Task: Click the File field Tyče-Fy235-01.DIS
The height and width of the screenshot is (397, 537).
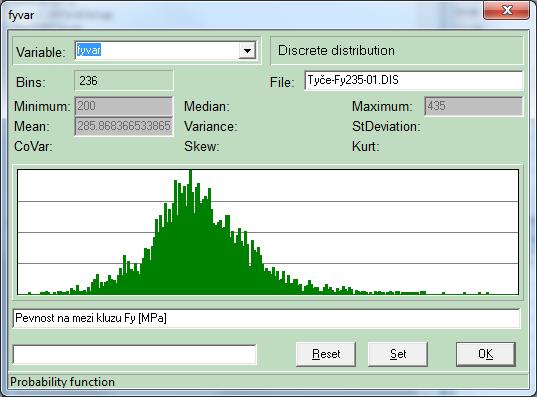Action: 413,80
